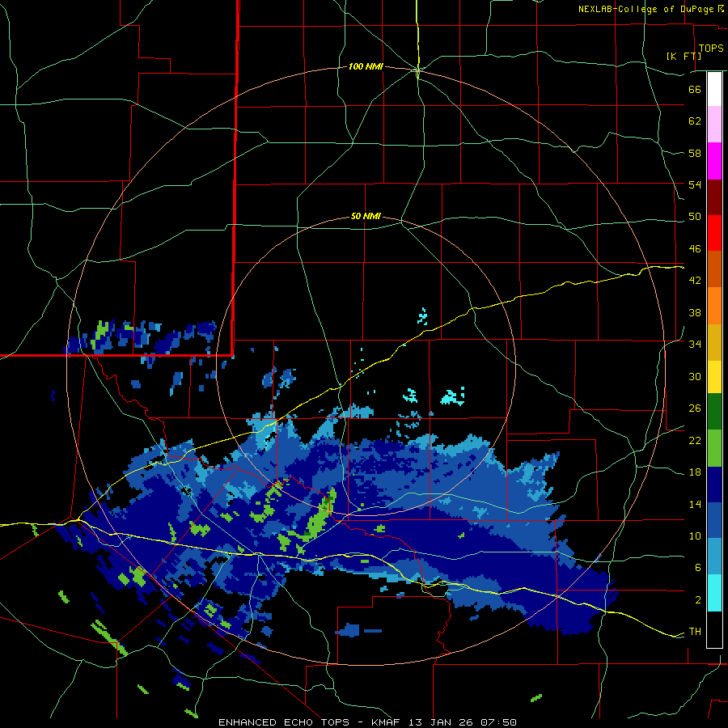Viewport: 728px width, 728px height.
Task: Click the legend value 46
Action: click(x=695, y=248)
